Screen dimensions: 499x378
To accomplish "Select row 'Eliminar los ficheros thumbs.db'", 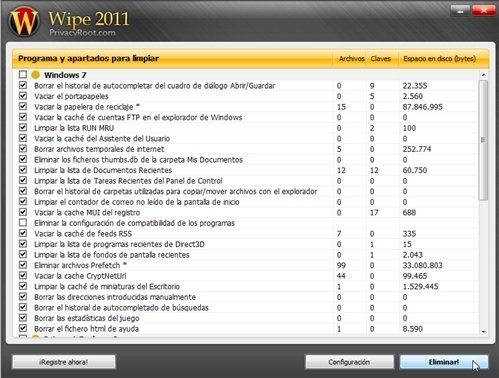I will click(247, 160).
